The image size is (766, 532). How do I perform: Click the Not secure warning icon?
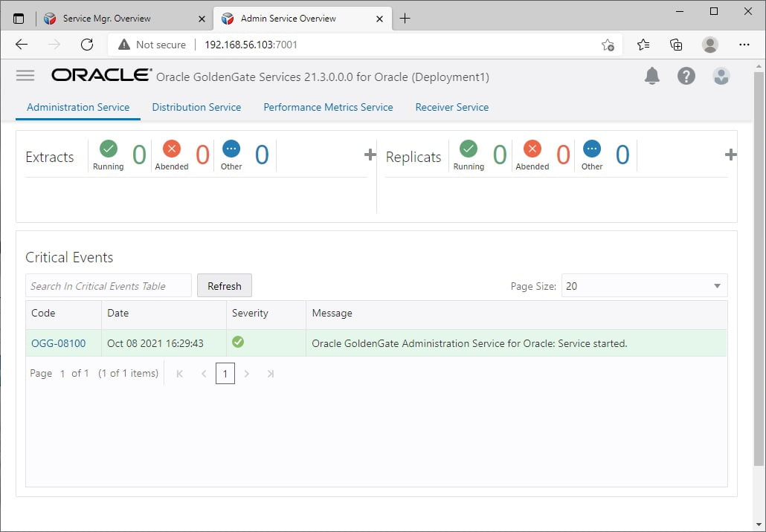[x=124, y=45]
